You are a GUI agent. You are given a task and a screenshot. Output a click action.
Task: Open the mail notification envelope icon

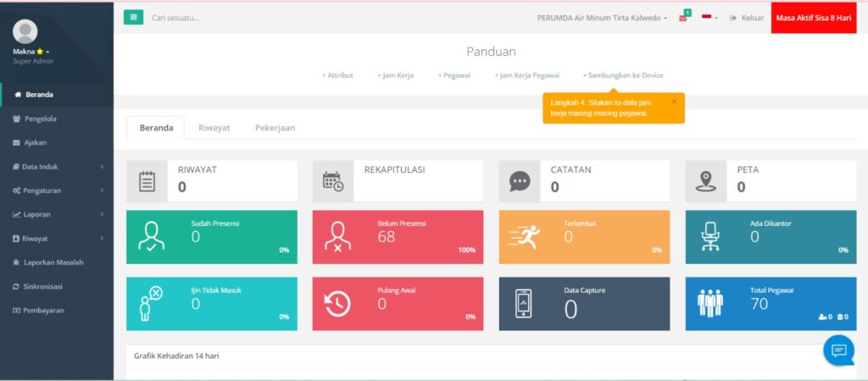pyautogui.click(x=683, y=18)
